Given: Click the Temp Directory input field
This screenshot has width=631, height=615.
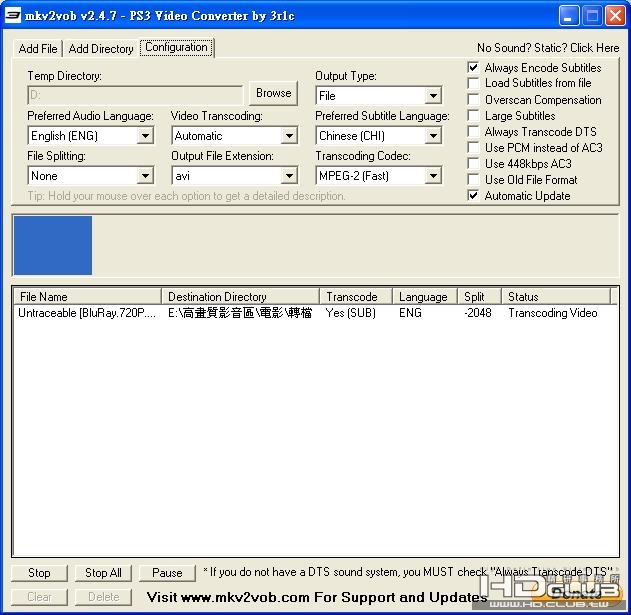Looking at the screenshot, I should click(135, 95).
